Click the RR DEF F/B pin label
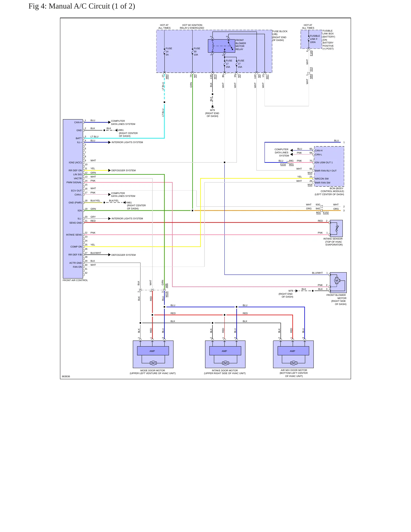 (x=75, y=255)
